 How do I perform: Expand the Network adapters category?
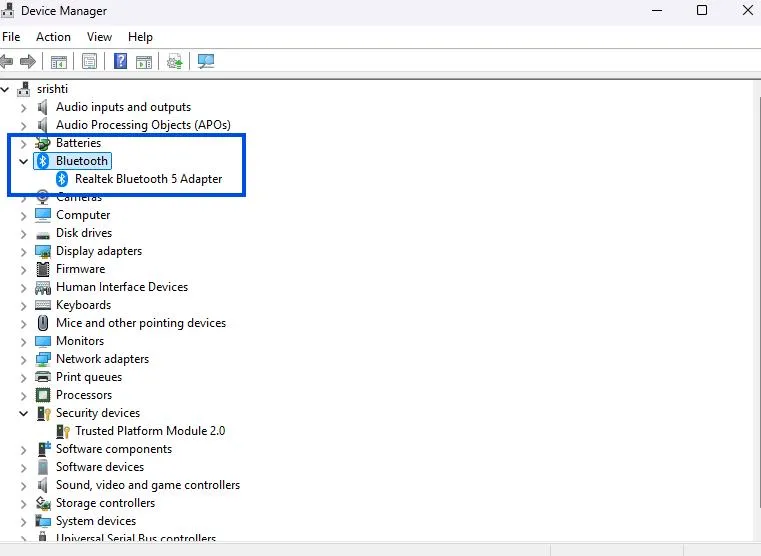point(24,359)
